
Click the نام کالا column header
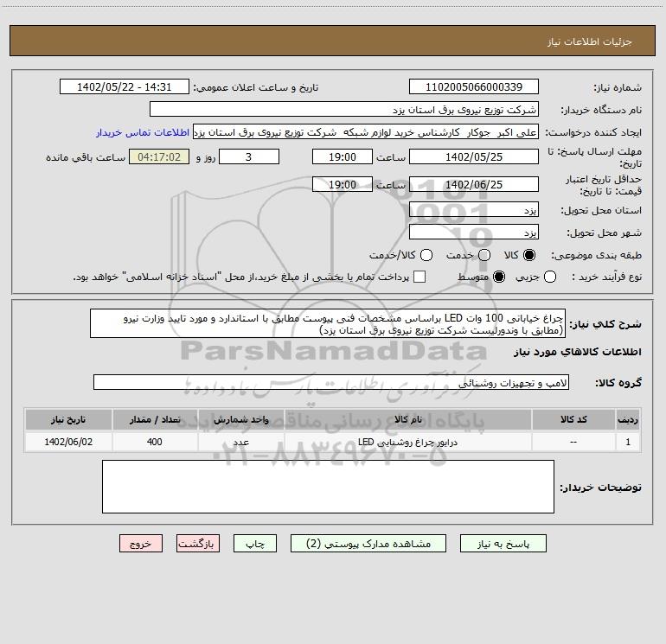[x=407, y=419]
